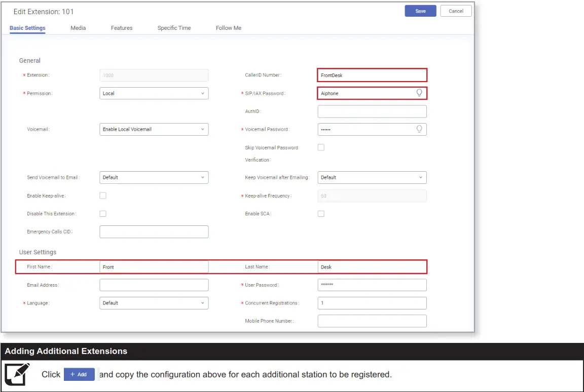Open the Features tab
This screenshot has width=584, height=392.
point(122,28)
